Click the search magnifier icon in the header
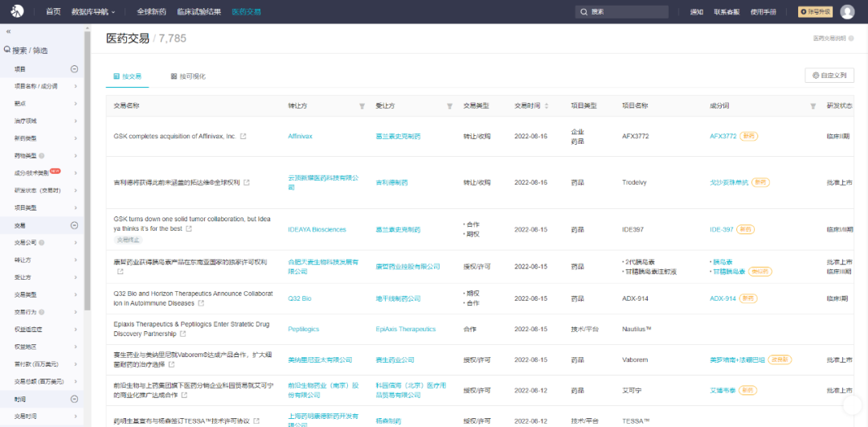Viewport: 868px width, 427px height. [x=584, y=11]
